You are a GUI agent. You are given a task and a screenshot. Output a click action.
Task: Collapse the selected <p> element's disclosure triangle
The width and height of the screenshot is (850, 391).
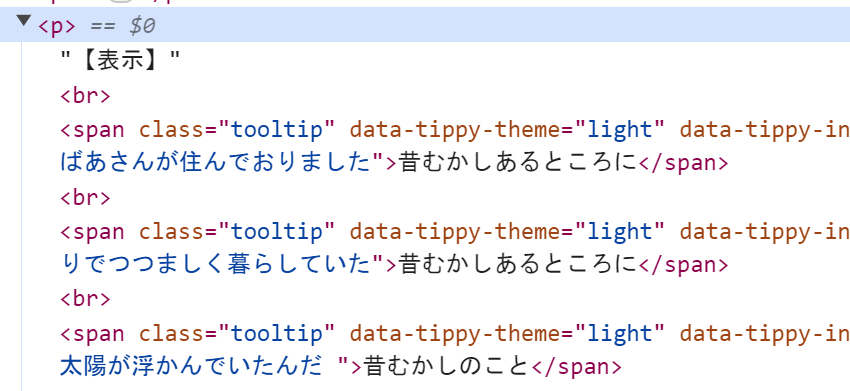23,21
